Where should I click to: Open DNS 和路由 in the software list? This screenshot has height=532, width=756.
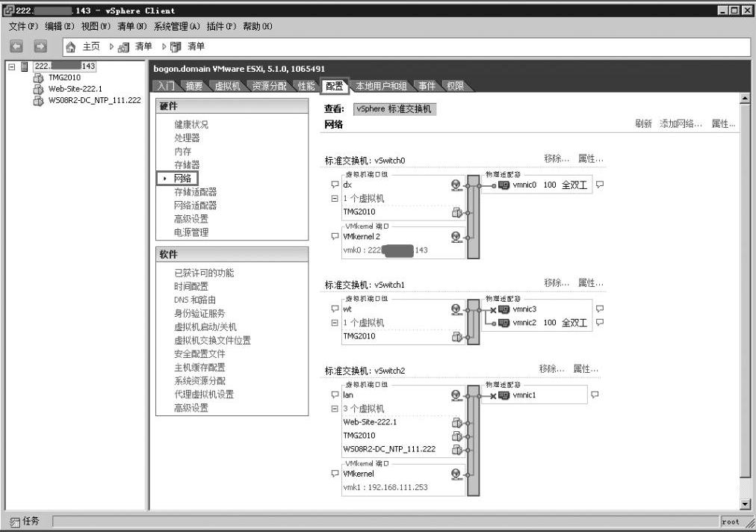195,300
